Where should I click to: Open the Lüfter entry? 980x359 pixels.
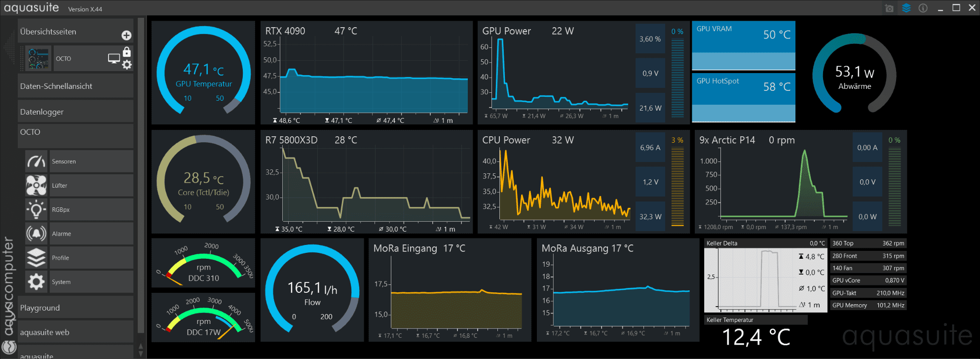(x=91, y=185)
